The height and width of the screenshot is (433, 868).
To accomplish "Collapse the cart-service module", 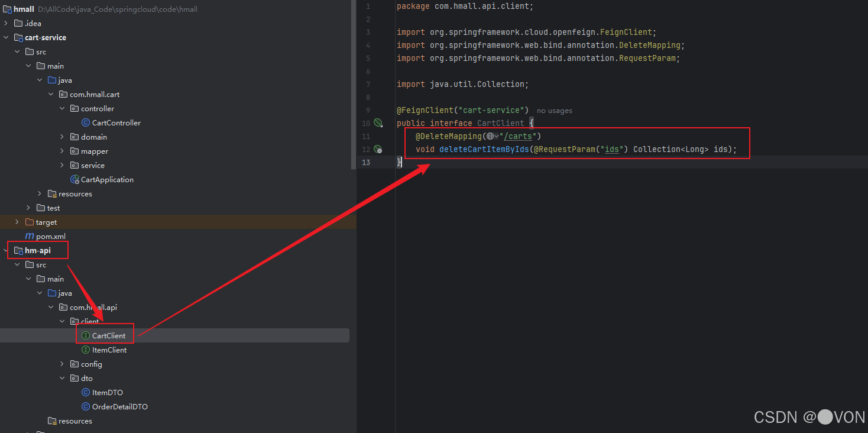I will (7, 37).
